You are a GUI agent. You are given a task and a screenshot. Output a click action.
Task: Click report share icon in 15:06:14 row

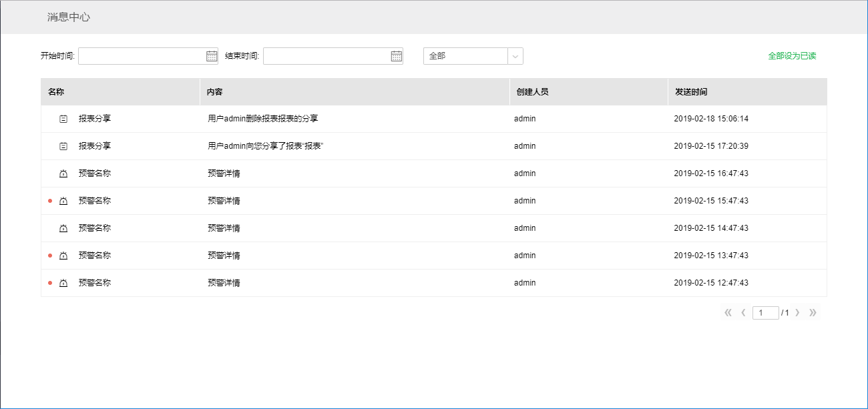pos(63,119)
